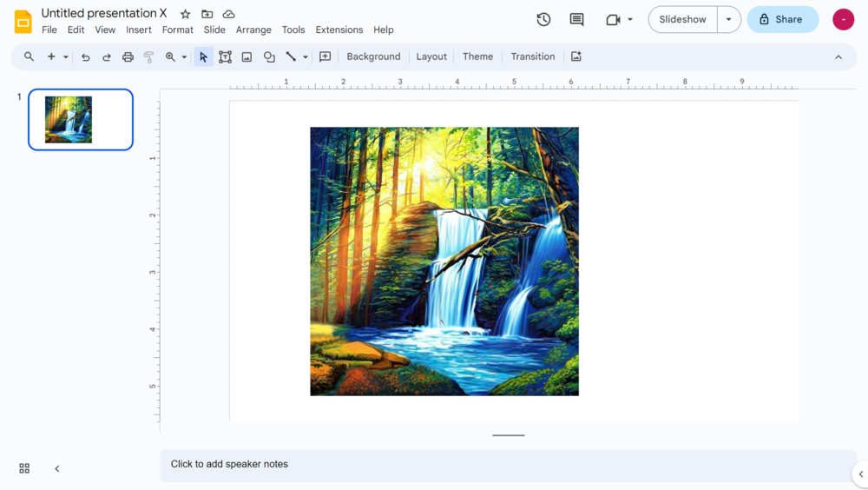Open version history clock icon
Screen dimensions: 868x490
(543, 19)
